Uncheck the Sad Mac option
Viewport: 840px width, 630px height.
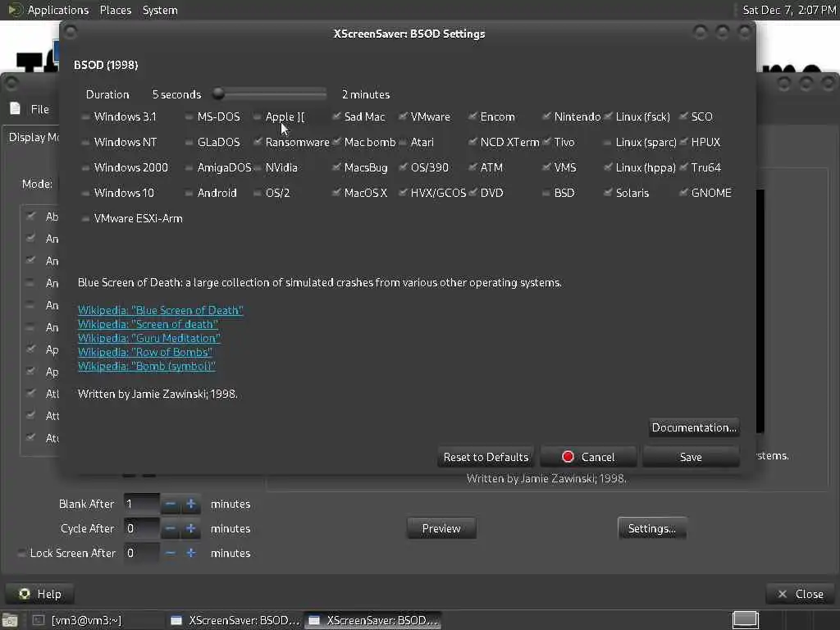[336, 116]
